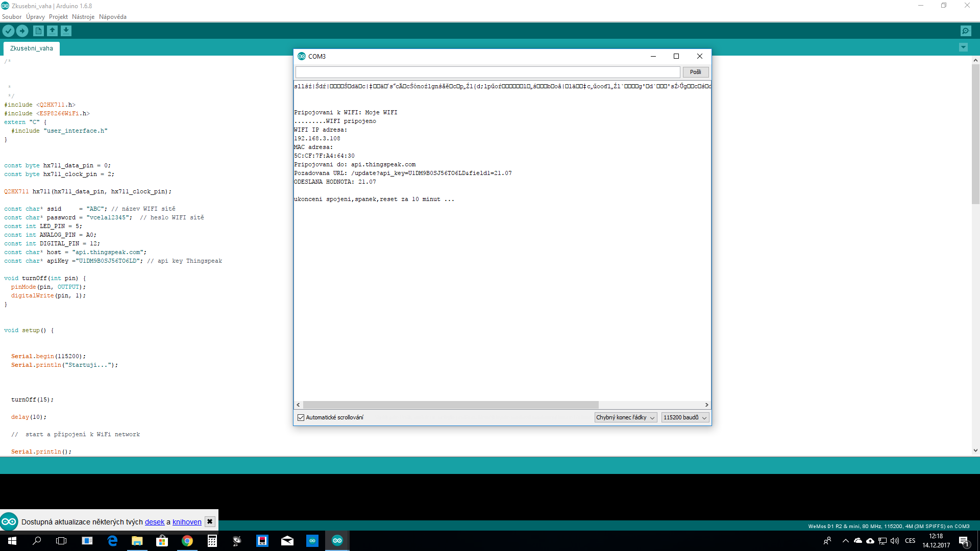Open the Nástroje menu
The width and height of the screenshot is (980, 551).
coord(83,17)
